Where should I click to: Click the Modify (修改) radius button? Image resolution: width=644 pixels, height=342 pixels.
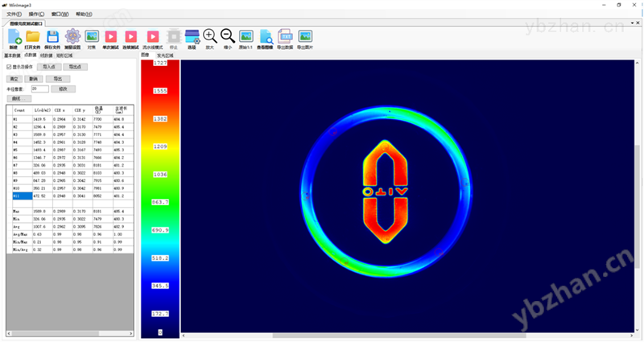click(64, 89)
